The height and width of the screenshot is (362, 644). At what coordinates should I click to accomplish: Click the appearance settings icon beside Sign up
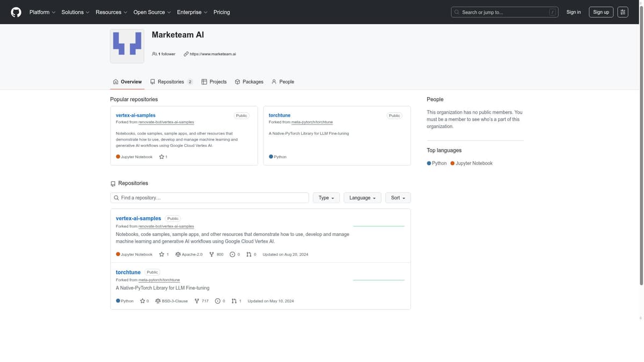coord(623,12)
